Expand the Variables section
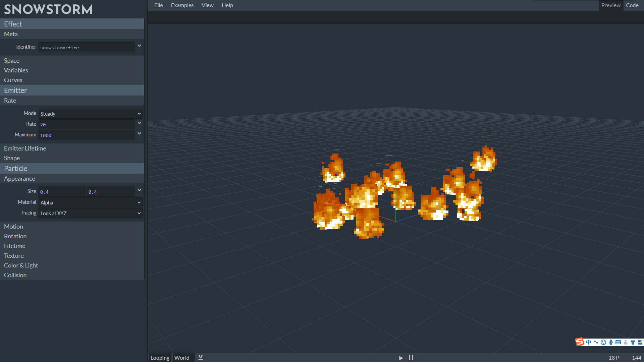Screen dimensions: 644x362 [x=72, y=70]
